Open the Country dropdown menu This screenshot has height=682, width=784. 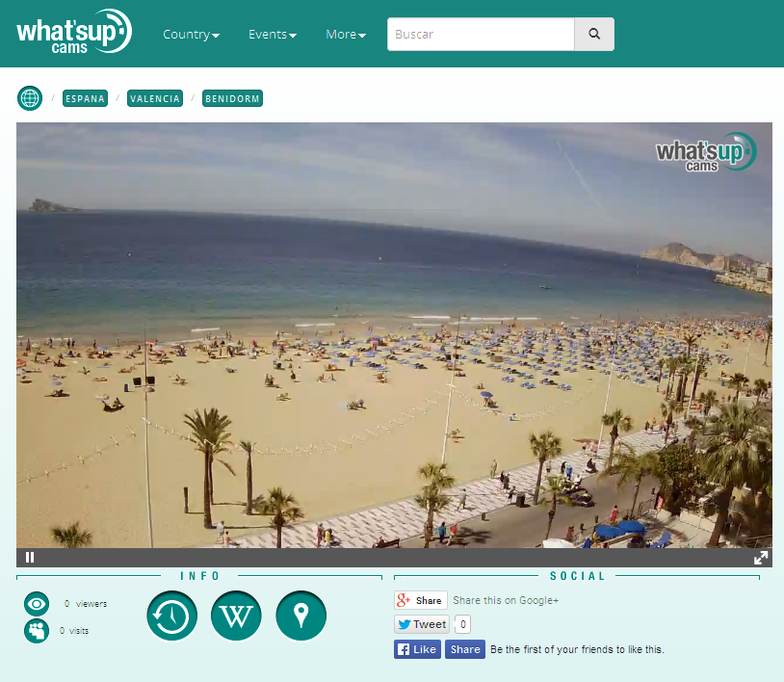[x=191, y=35]
